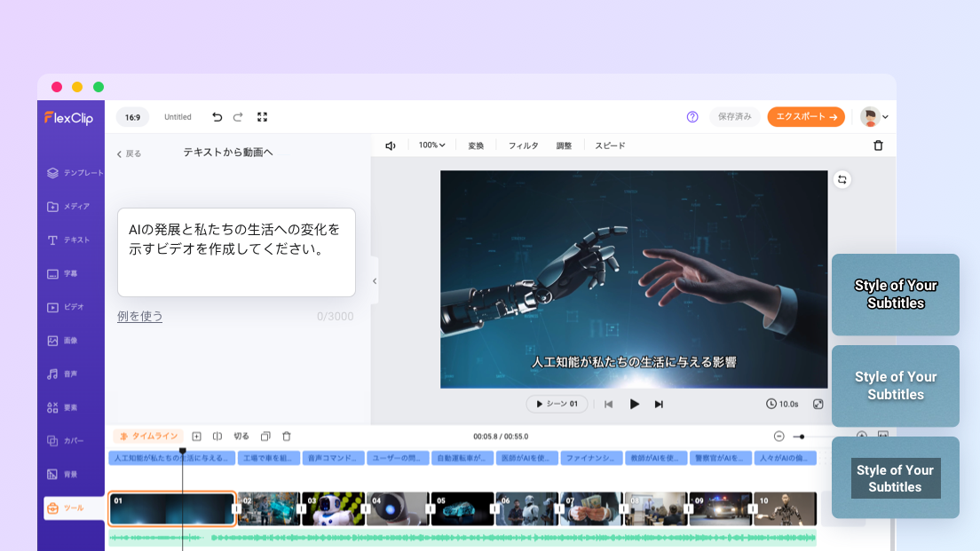Select the second plain white subtitle style card
This screenshot has height=551, width=980.
[x=896, y=386]
